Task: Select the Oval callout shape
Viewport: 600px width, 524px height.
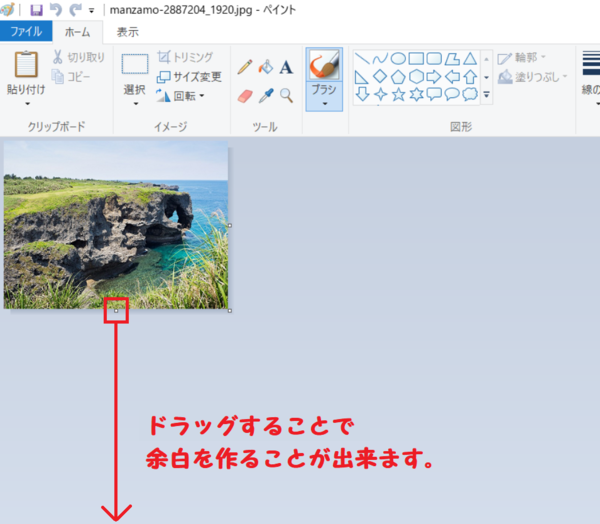Action: [x=452, y=94]
